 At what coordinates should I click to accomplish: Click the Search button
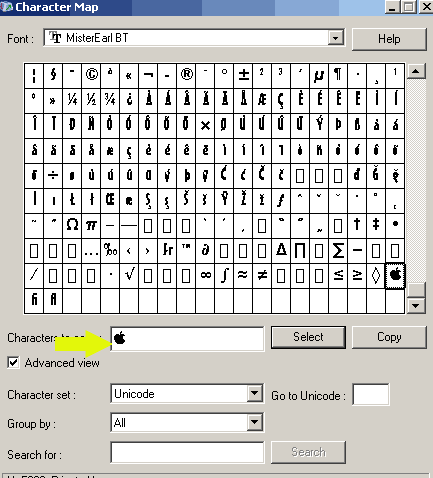tap(308, 452)
